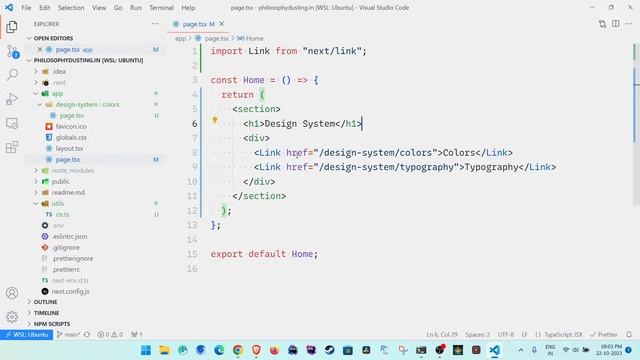Click the Prettier status bar item
This screenshot has height=360, width=640.
click(x=604, y=334)
